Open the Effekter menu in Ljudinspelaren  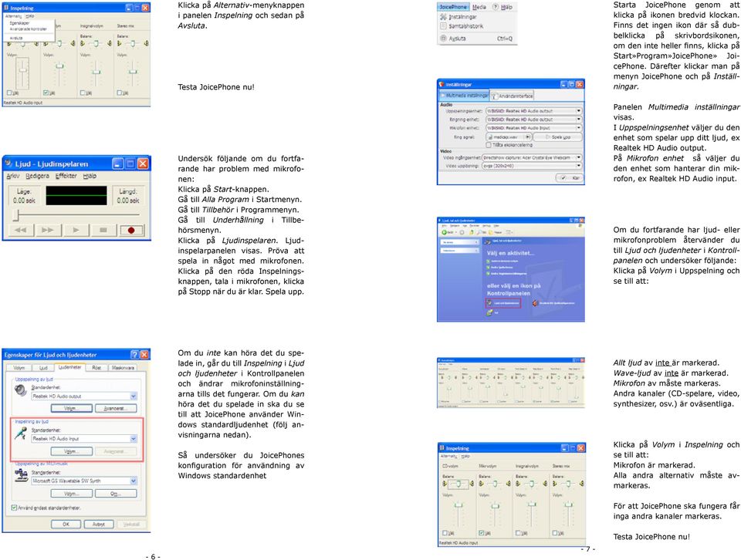point(66,176)
